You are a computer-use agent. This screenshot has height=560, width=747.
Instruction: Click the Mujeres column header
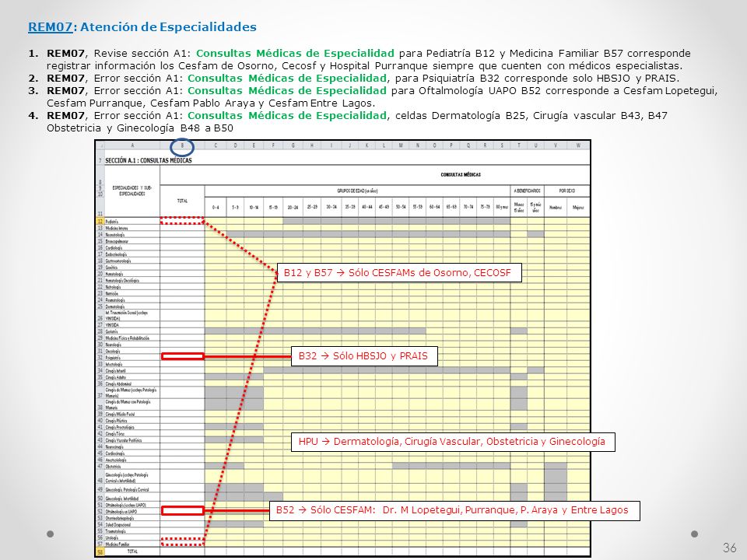[x=578, y=207]
